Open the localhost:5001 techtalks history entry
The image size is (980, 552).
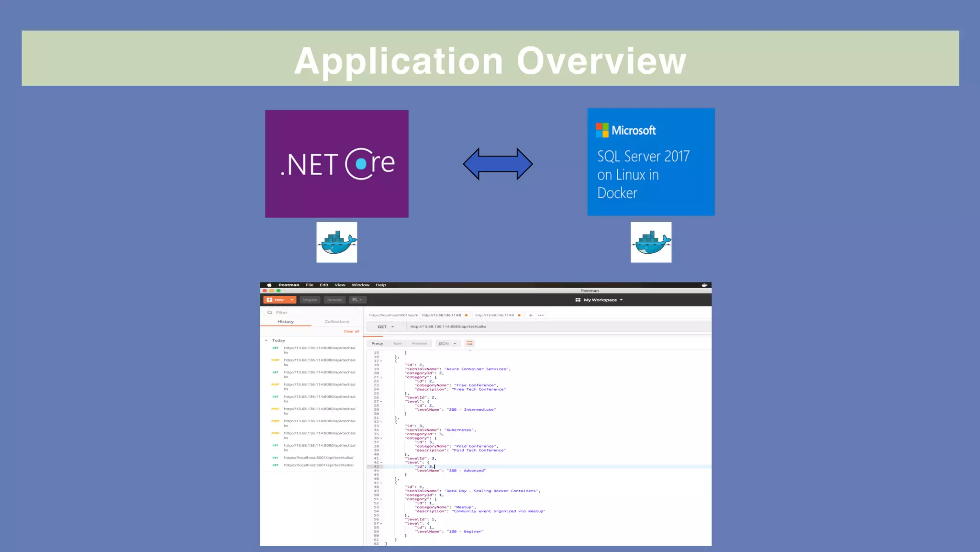point(318,458)
